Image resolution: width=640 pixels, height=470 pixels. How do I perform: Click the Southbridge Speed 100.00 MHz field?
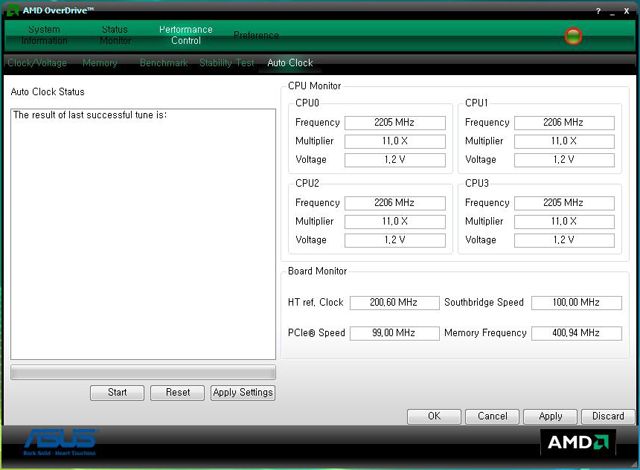point(576,303)
